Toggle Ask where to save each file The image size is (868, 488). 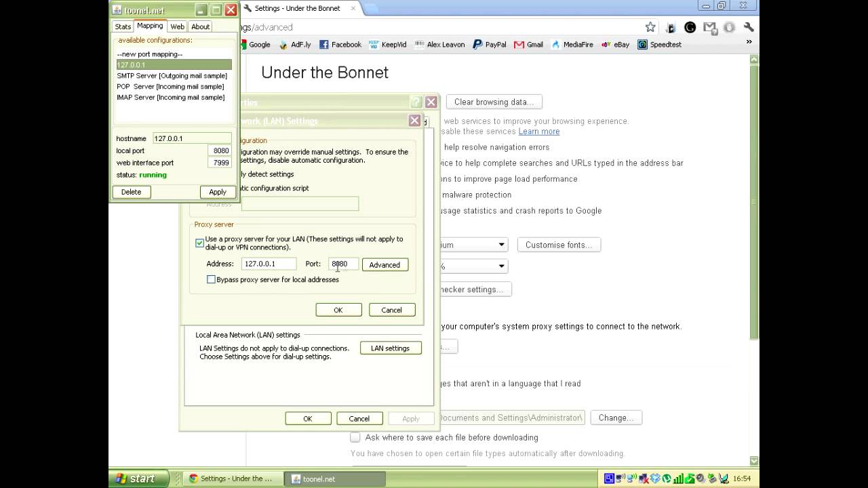[355, 437]
